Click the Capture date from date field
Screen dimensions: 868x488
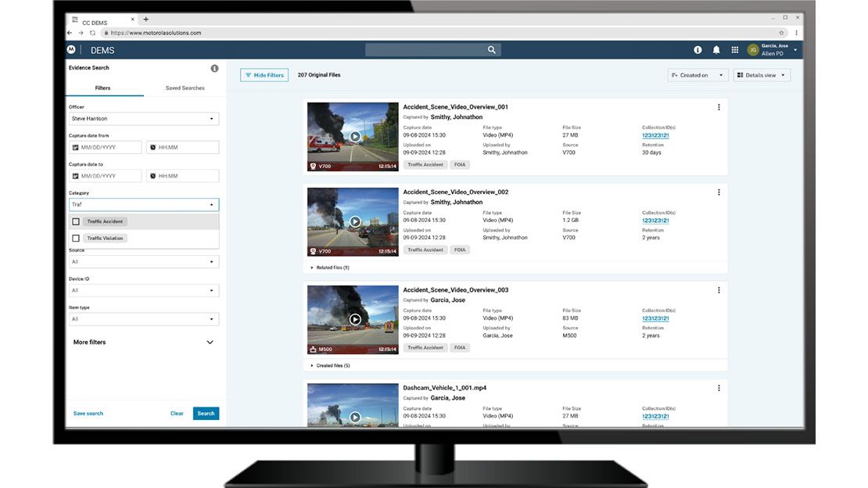coord(106,148)
